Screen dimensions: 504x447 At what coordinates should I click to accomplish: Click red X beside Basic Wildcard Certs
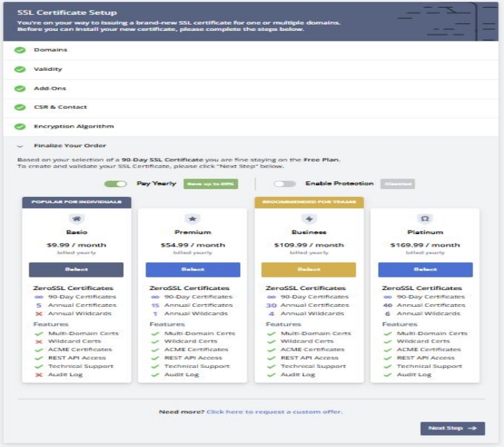click(39, 341)
